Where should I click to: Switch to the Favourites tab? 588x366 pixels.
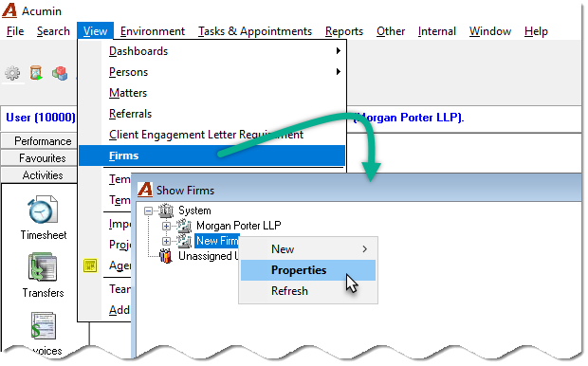(39, 158)
